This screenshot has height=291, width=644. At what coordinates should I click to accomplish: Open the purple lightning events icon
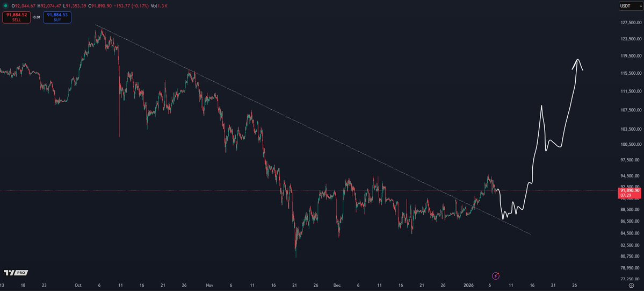click(496, 275)
